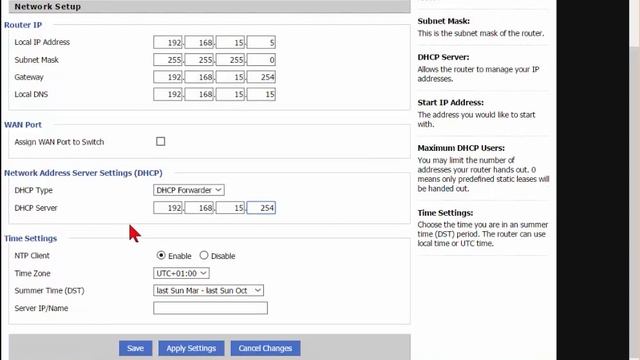Click the second octet of Local IP Address
The width and height of the screenshot is (640, 360).
199,42
